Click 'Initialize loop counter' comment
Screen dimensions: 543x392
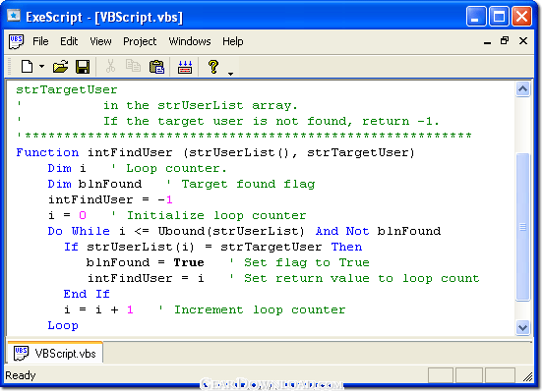coord(216,215)
